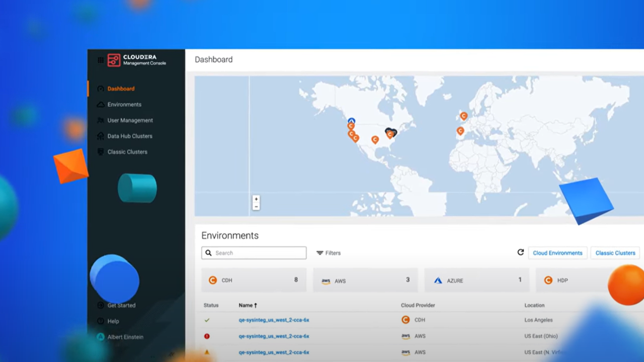Click the Data Hub Clusters sidebar icon

coord(101,136)
